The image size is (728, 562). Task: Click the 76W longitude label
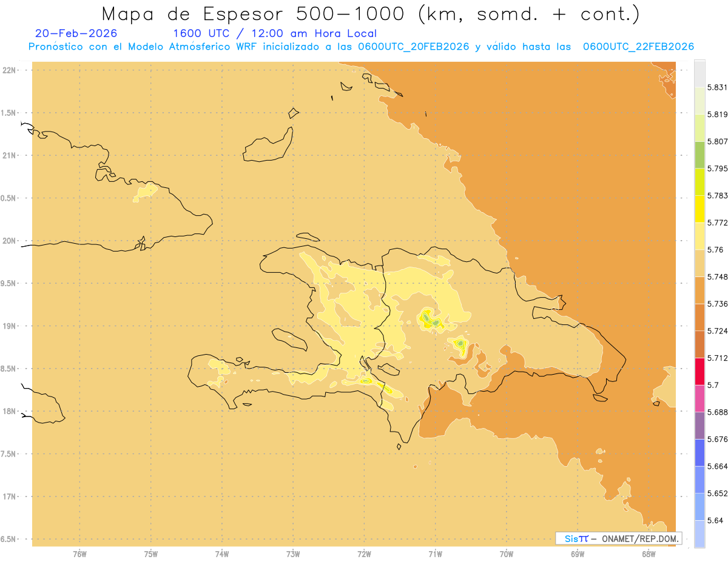coord(79,554)
